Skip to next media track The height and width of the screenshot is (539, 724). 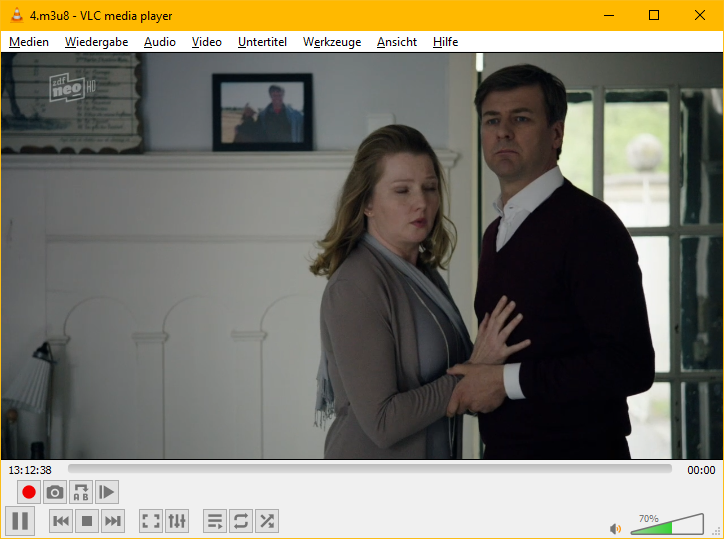point(113,521)
